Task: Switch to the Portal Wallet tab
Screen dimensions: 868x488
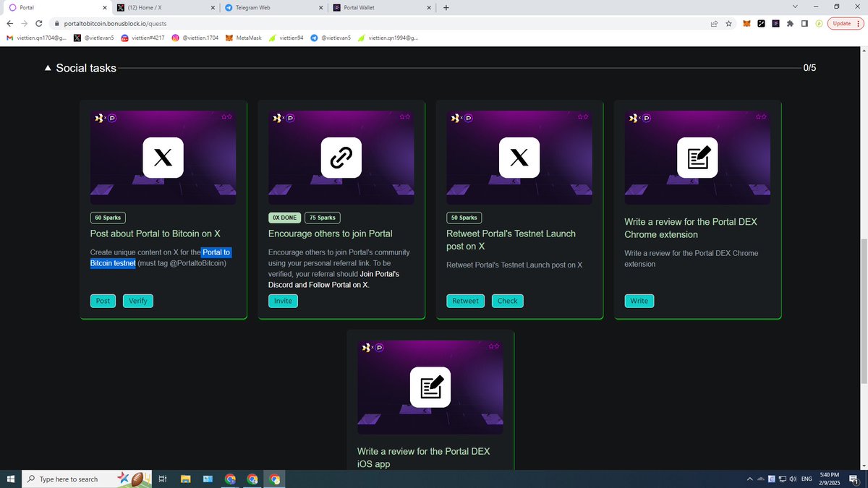Action: pos(383,8)
